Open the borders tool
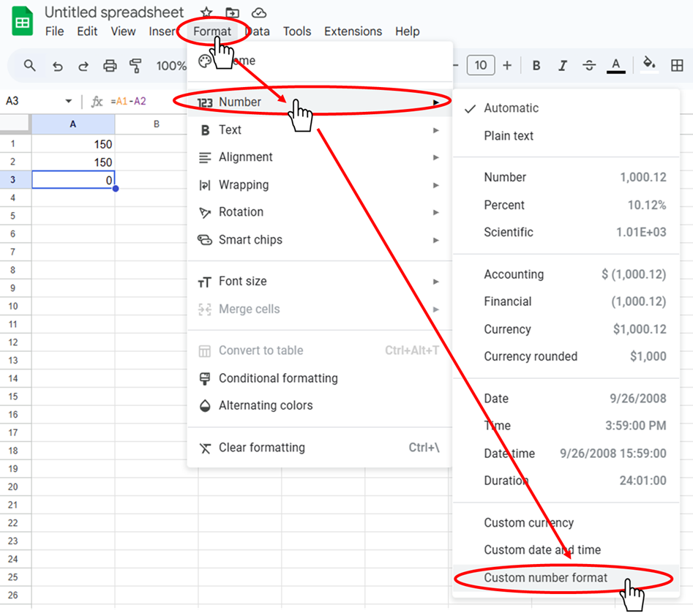 click(677, 66)
